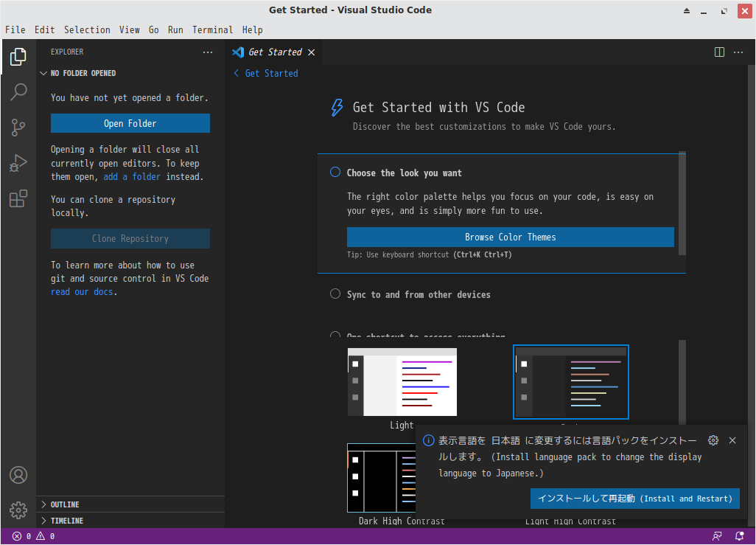Open the Run menu
This screenshot has height=545, width=756.
[x=175, y=30]
